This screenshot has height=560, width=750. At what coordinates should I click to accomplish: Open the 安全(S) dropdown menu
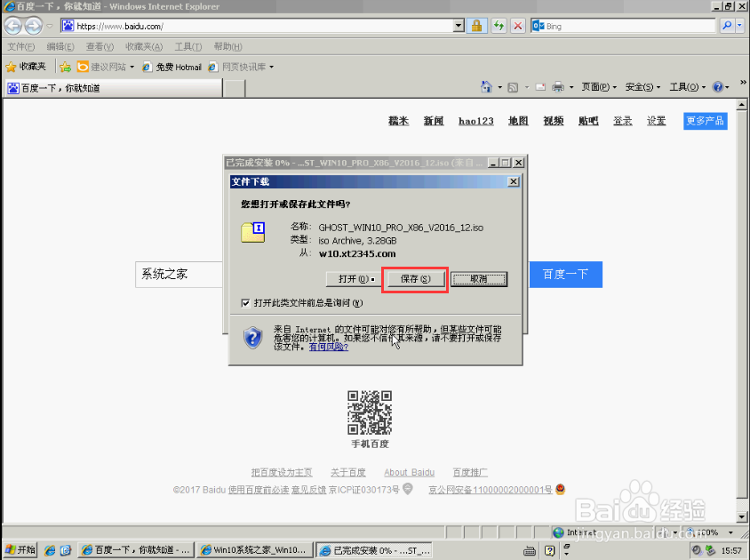click(x=642, y=87)
